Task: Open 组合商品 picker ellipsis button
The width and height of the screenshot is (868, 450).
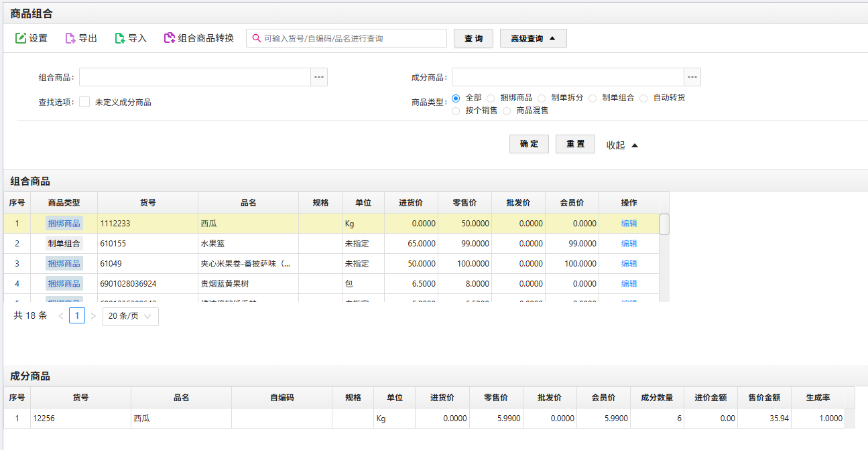Action: click(x=319, y=77)
